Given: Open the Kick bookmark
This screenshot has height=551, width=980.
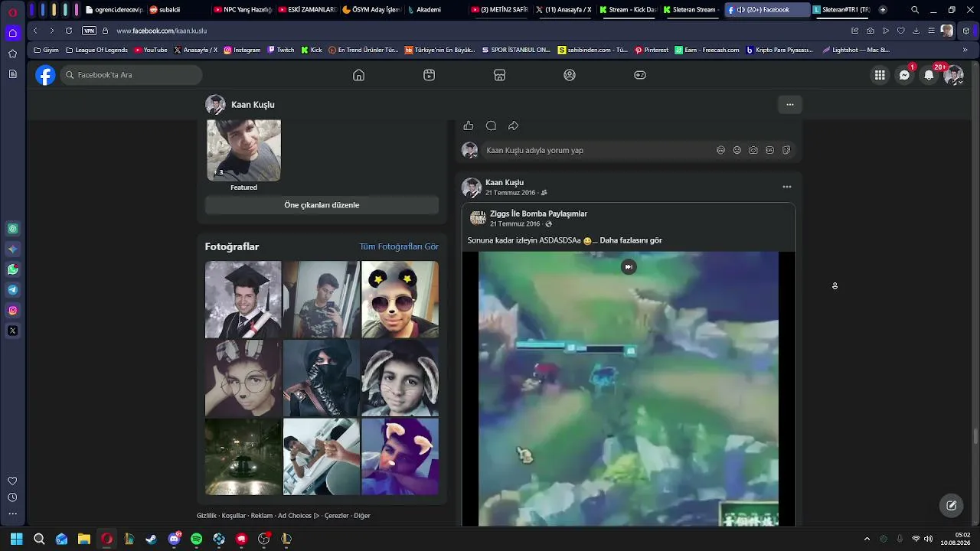Looking at the screenshot, I should pos(312,50).
